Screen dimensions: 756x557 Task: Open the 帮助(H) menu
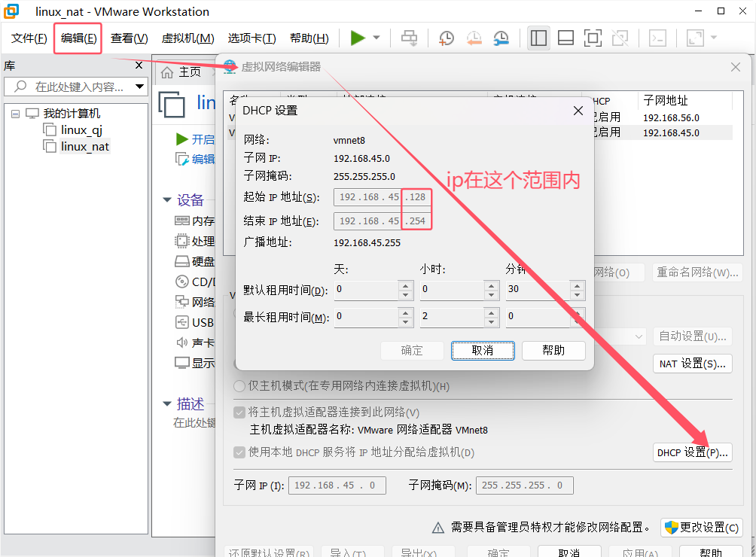point(309,38)
